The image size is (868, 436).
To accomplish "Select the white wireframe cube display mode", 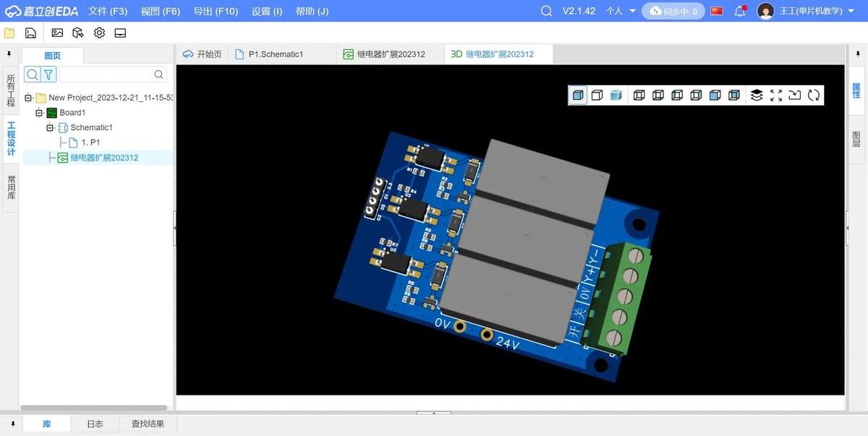I will 597,95.
